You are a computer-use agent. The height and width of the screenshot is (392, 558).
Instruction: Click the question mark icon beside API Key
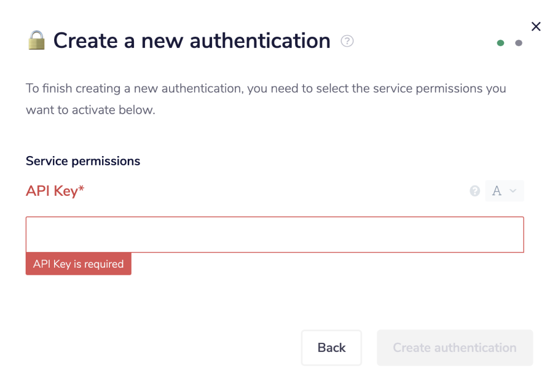pyautogui.click(x=475, y=191)
